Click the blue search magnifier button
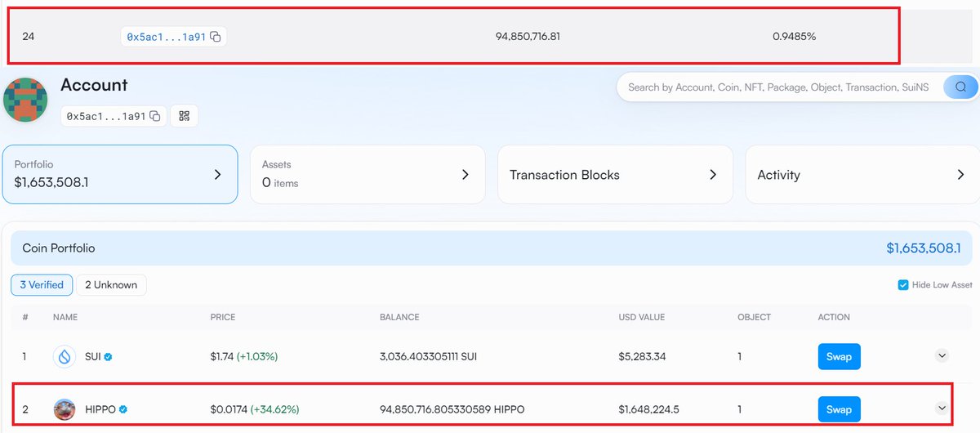Image resolution: width=980 pixels, height=433 pixels. click(960, 87)
